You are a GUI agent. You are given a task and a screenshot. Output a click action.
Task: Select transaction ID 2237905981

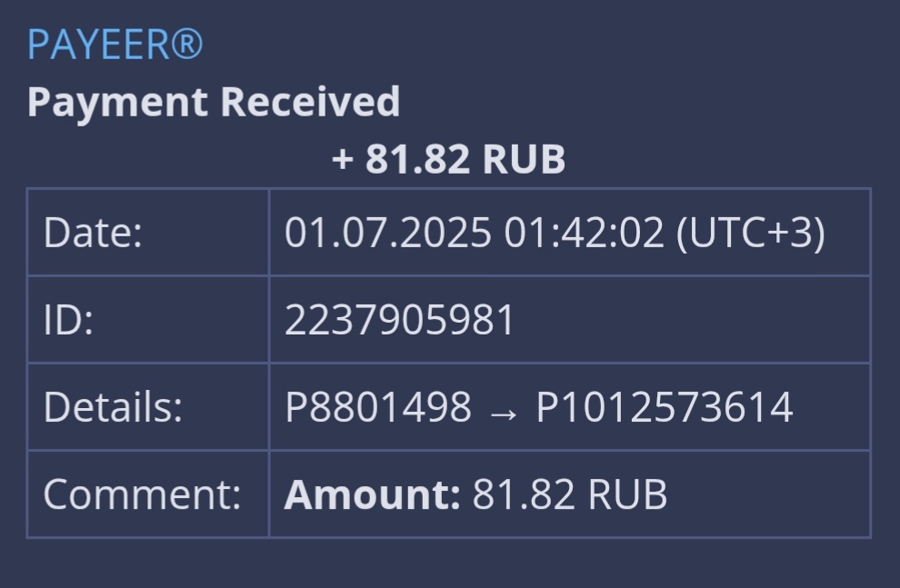pyautogui.click(x=399, y=320)
